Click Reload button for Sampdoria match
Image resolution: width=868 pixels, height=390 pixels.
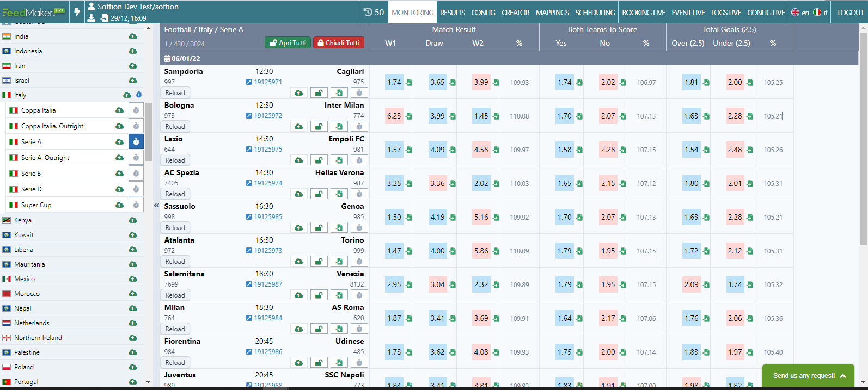[175, 93]
